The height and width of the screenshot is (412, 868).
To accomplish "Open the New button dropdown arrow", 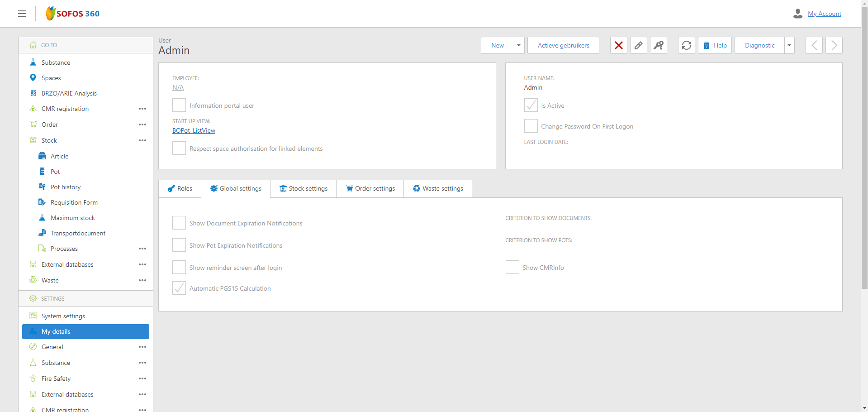I will click(x=518, y=45).
